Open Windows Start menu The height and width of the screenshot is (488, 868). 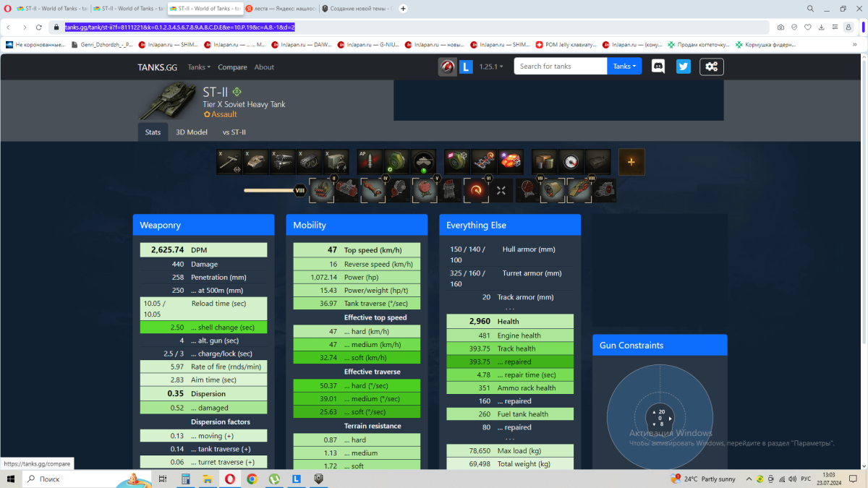tap(11, 479)
